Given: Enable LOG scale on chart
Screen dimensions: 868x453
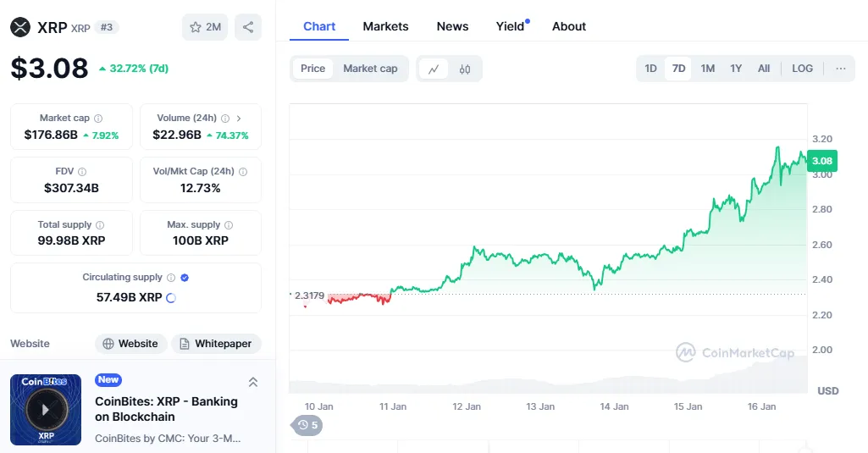Looking at the screenshot, I should coord(802,69).
